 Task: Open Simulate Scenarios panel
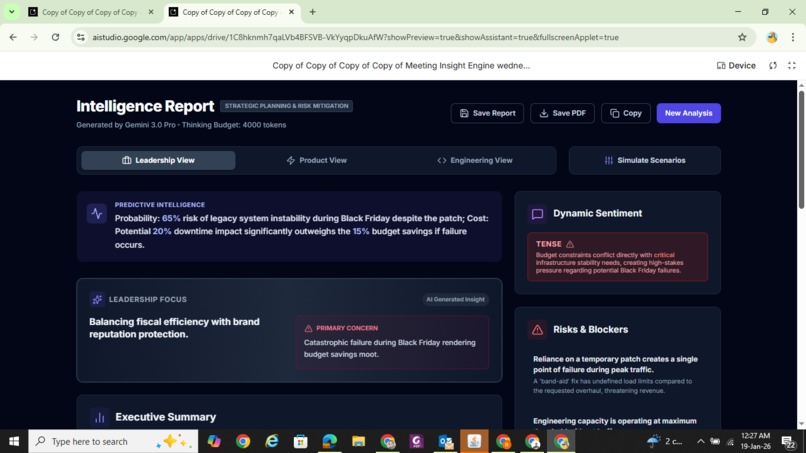(x=645, y=160)
